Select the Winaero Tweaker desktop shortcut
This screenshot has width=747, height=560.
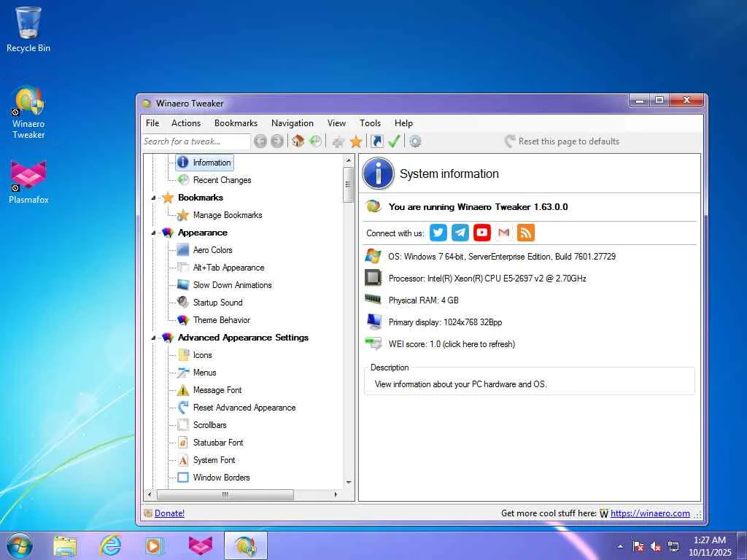pos(28,112)
